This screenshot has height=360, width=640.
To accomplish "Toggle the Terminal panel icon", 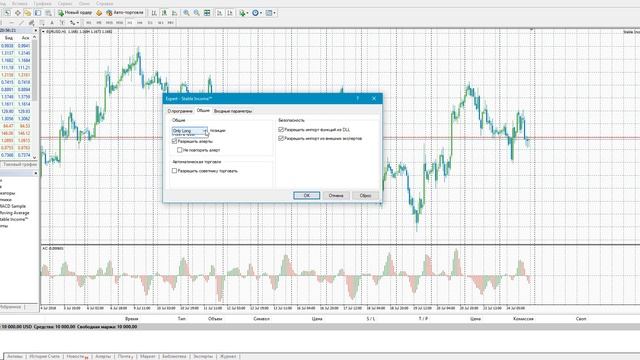I will click(38, 13).
